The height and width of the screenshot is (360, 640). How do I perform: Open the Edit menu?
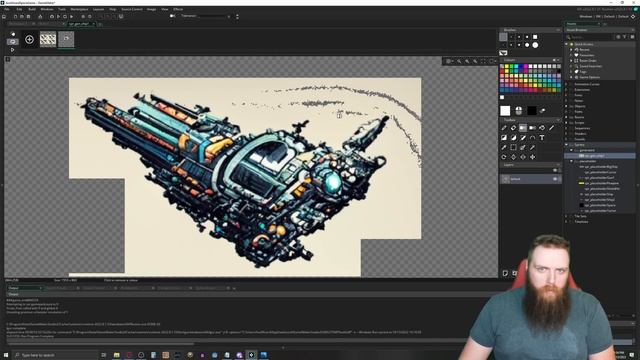[x=19, y=9]
